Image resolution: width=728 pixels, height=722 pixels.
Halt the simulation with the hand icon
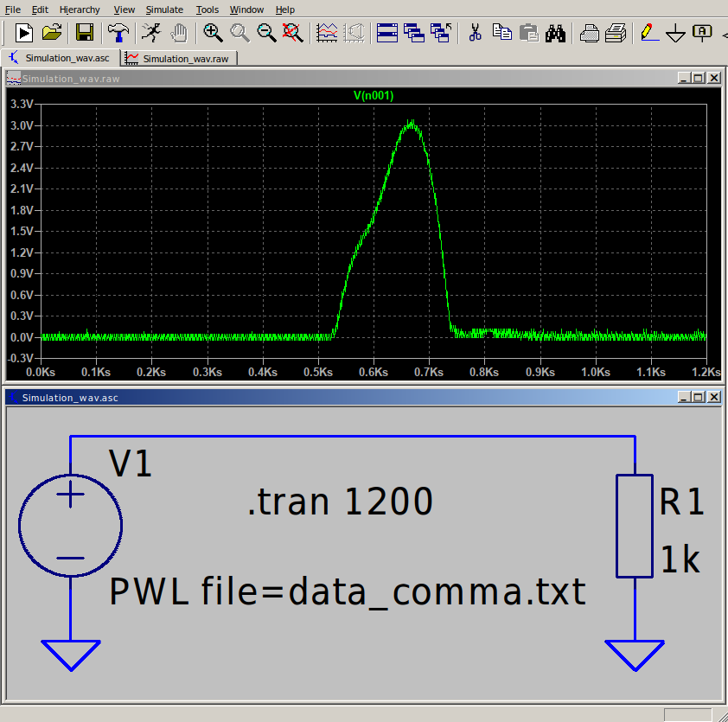(x=179, y=33)
